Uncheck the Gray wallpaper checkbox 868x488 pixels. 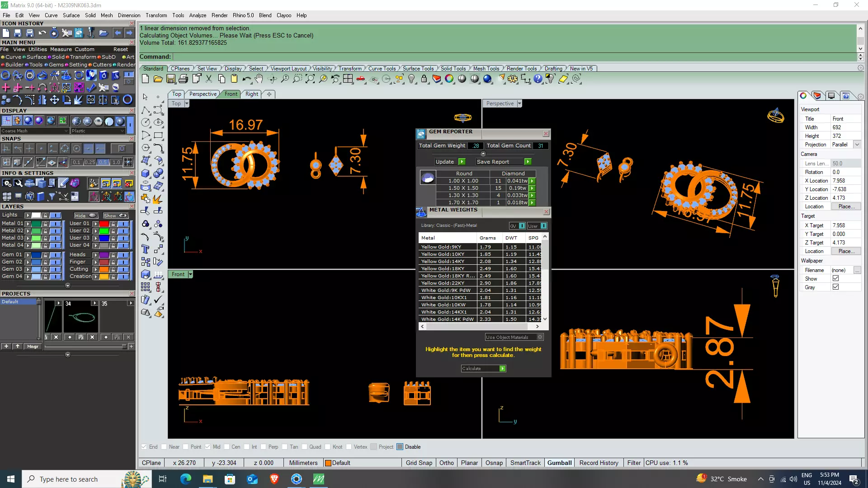coord(835,287)
